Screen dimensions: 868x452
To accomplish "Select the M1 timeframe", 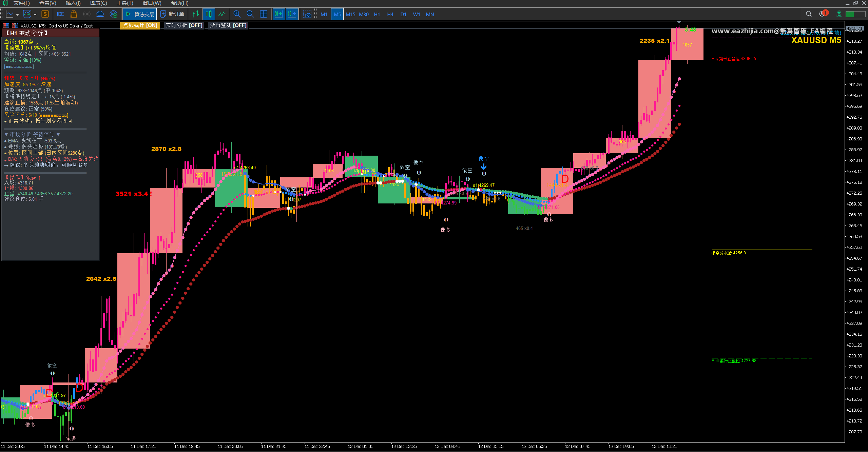I will [324, 15].
